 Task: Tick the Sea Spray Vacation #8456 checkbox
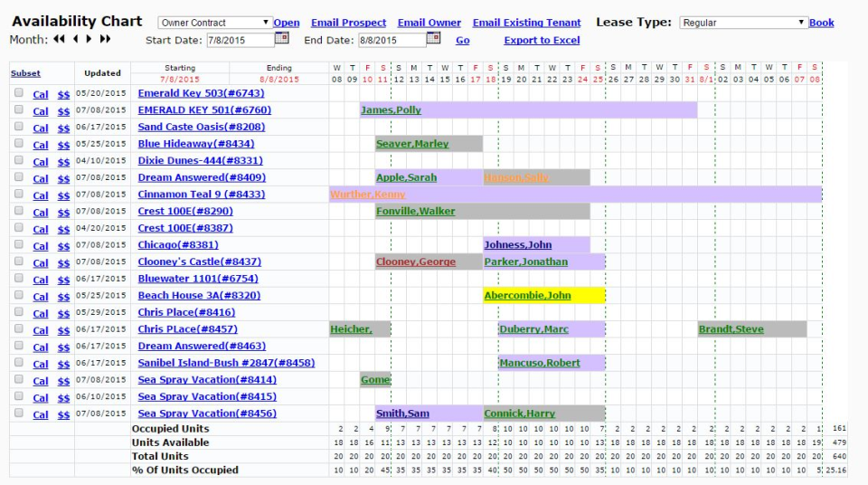point(19,413)
